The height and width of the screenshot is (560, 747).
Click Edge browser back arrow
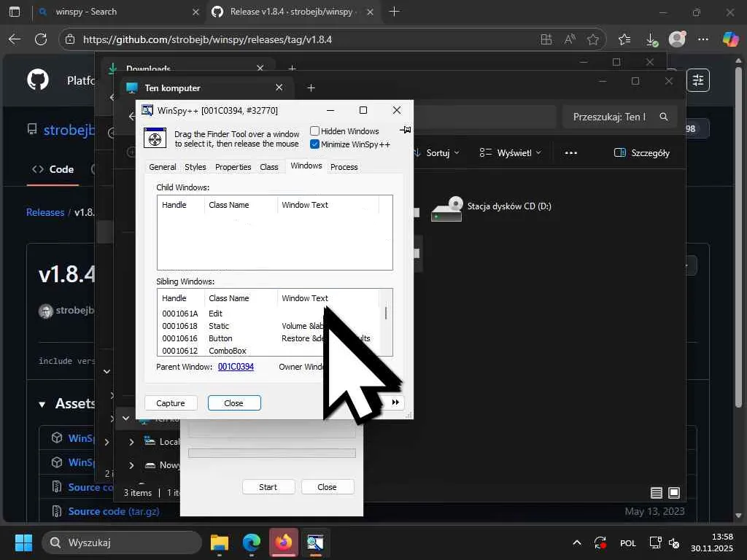click(15, 39)
